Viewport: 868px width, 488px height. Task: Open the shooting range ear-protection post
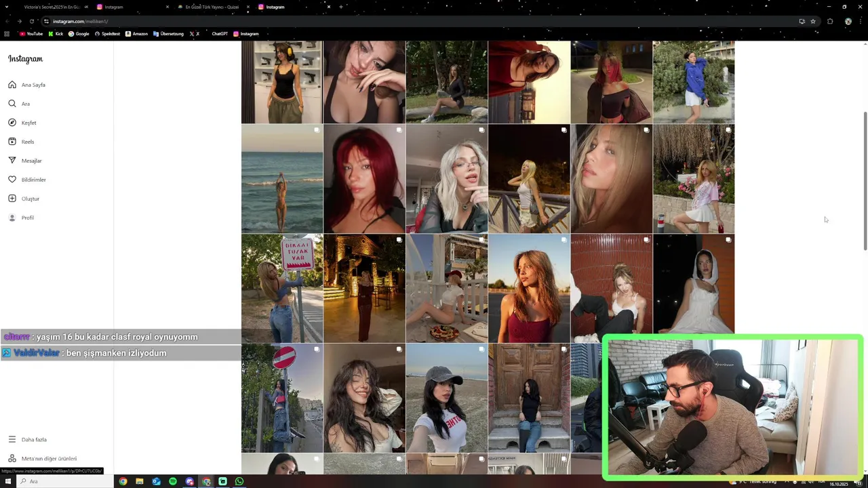(x=282, y=82)
